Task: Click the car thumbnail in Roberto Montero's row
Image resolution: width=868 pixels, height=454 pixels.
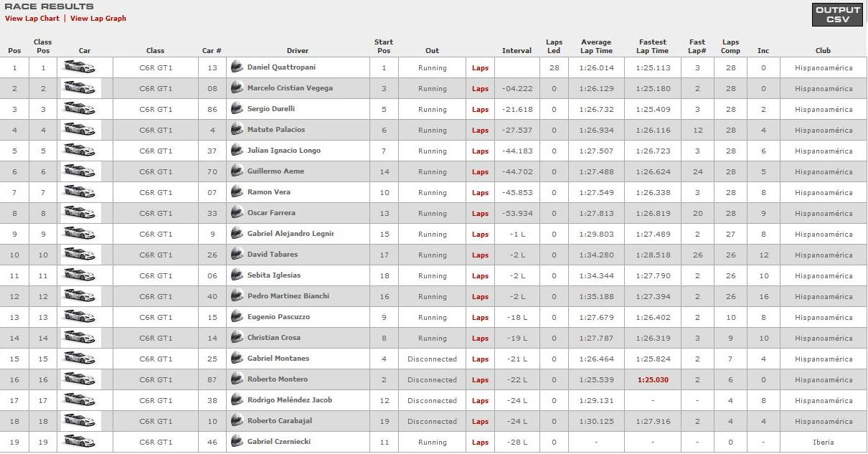Action: tap(80, 379)
